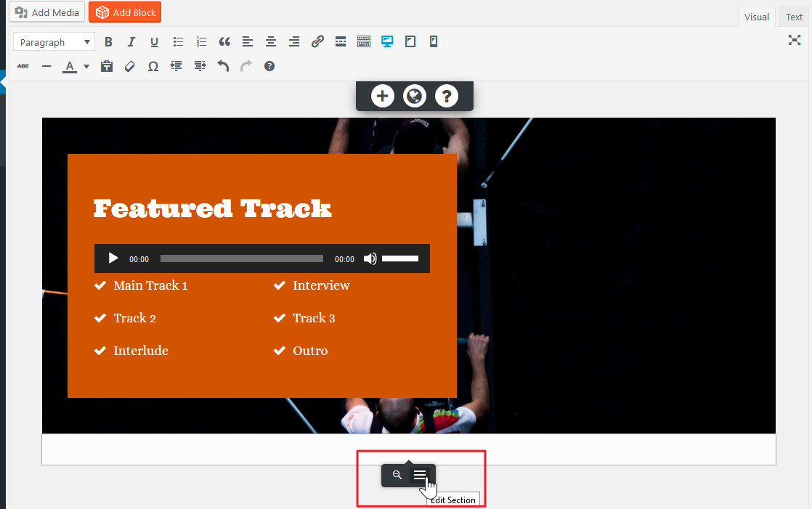Align text right

point(294,42)
